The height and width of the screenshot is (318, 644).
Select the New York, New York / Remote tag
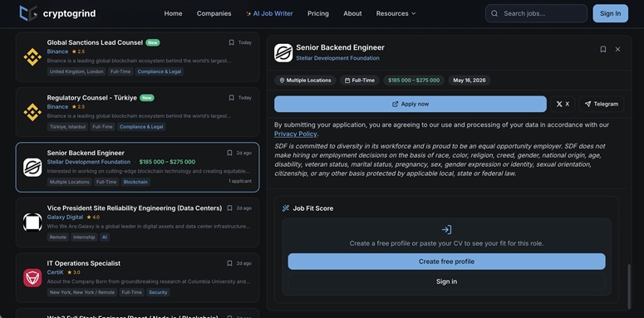pos(82,292)
